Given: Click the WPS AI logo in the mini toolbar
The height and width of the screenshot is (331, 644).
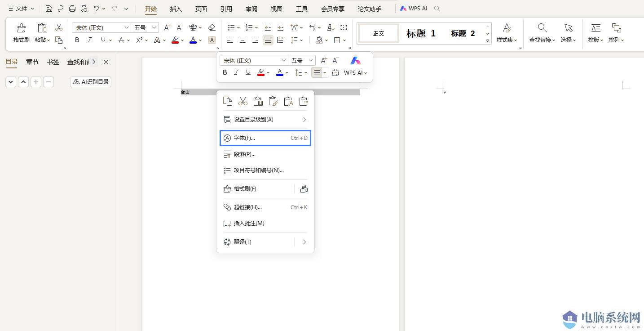Looking at the screenshot, I should [x=355, y=60].
